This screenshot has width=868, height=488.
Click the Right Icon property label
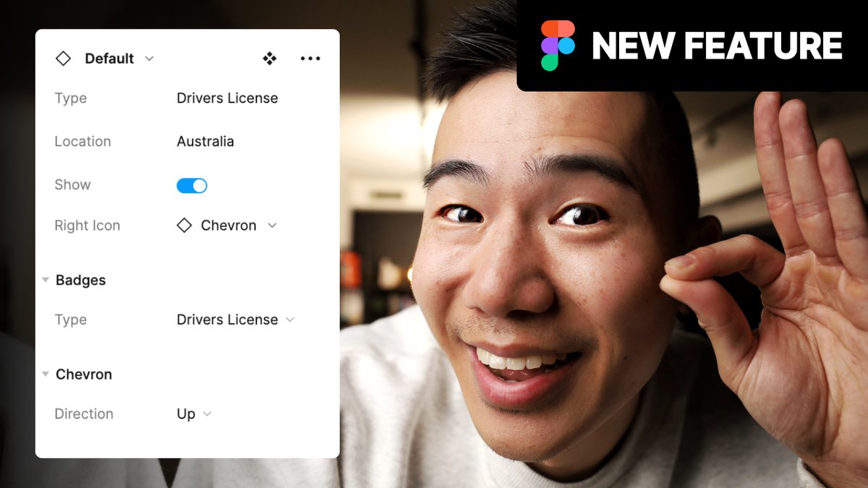pos(87,226)
